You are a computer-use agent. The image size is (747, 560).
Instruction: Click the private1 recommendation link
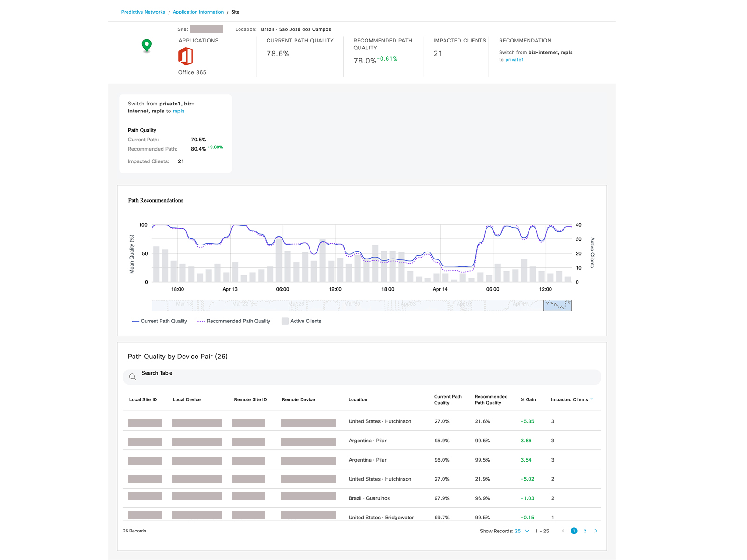[514, 60]
